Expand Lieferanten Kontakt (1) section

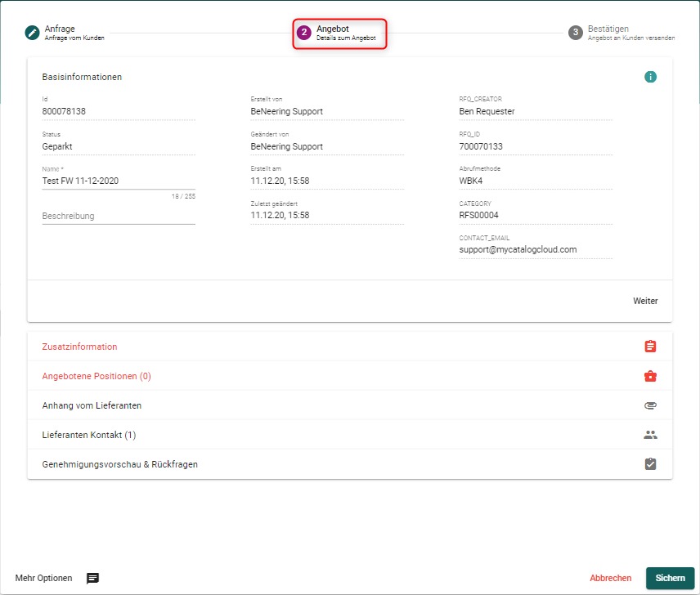click(x=89, y=435)
